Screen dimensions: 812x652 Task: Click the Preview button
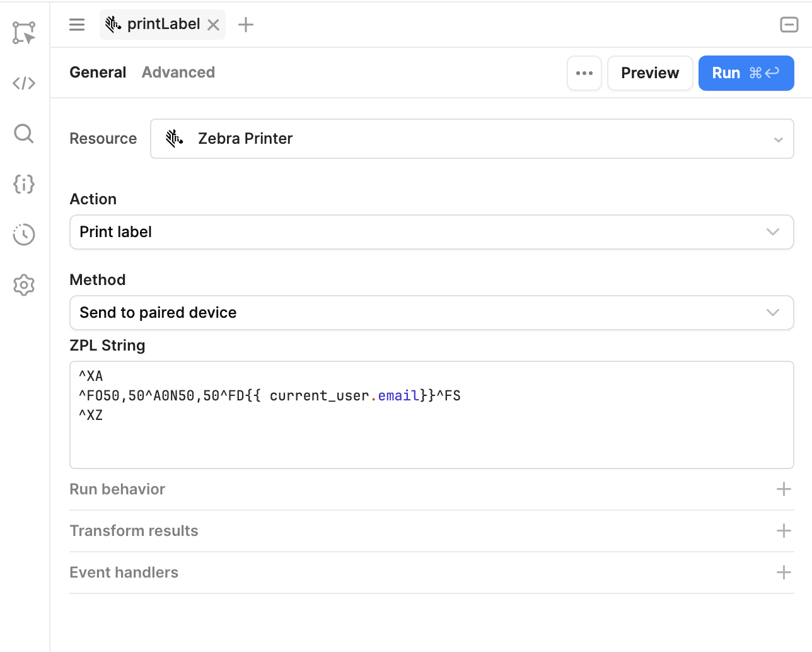650,73
